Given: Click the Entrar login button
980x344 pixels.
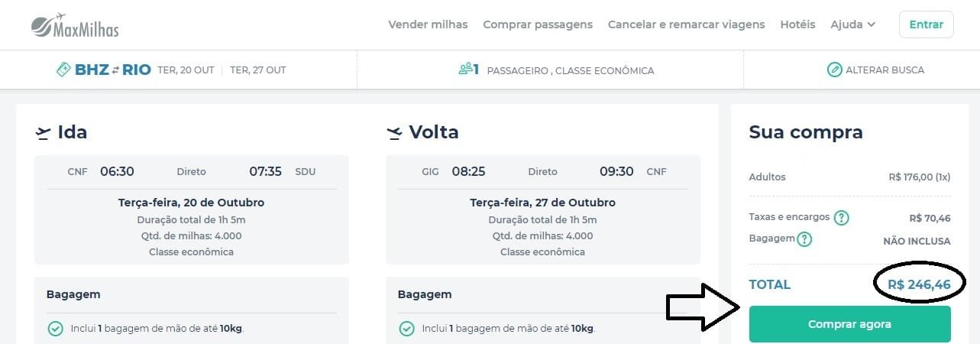Looking at the screenshot, I should coord(926,24).
